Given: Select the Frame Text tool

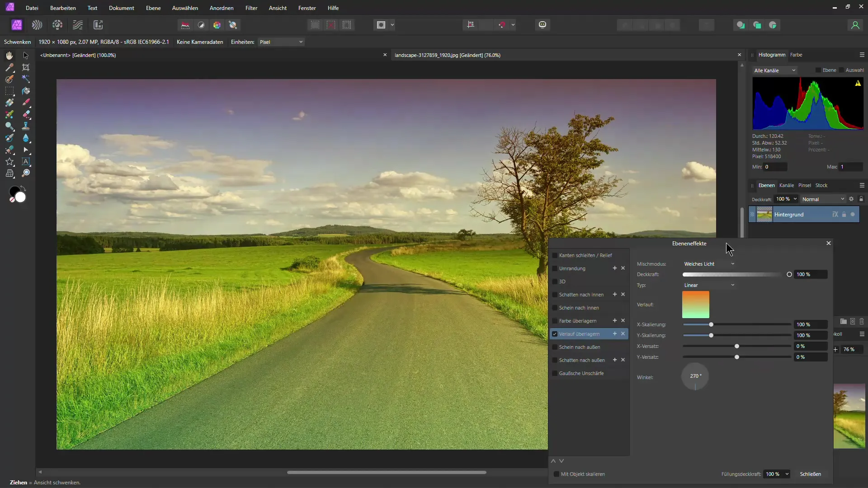Looking at the screenshot, I should click(x=26, y=161).
